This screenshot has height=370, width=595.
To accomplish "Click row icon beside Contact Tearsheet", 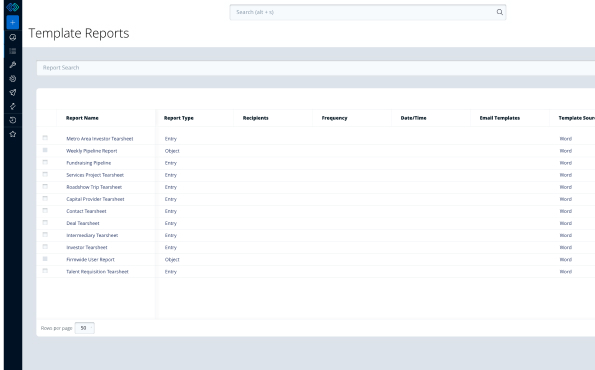I will (45, 211).
